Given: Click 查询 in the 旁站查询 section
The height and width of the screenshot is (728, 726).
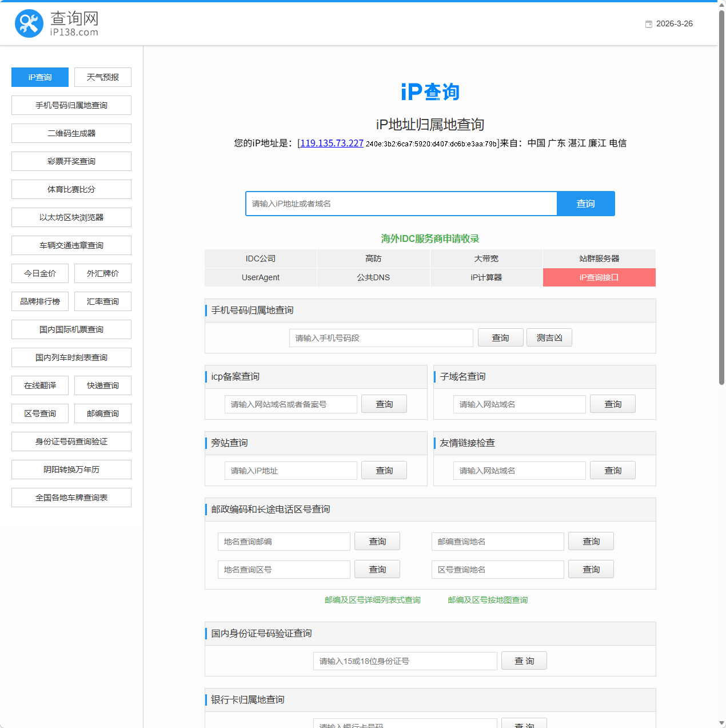Looking at the screenshot, I should pos(384,470).
